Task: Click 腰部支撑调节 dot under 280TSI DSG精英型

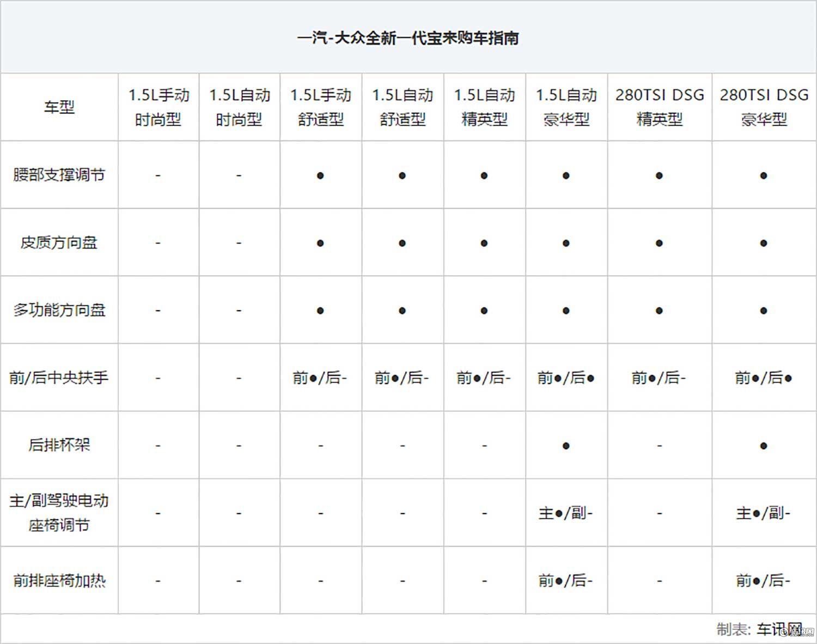Action: pyautogui.click(x=659, y=175)
